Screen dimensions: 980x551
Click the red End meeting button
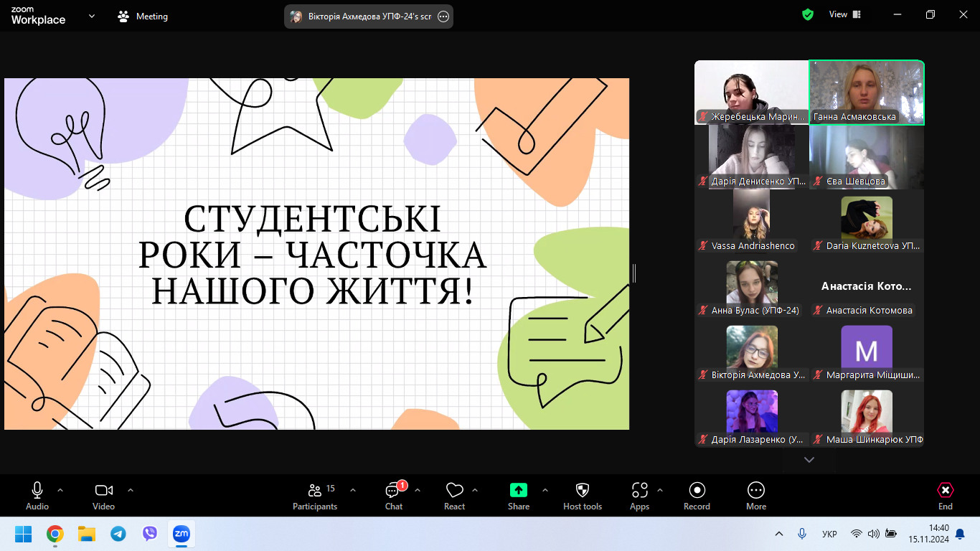click(946, 496)
